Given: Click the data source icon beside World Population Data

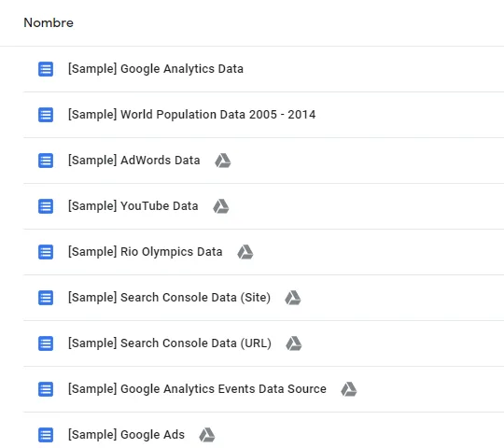Looking at the screenshot, I should coord(46,115).
